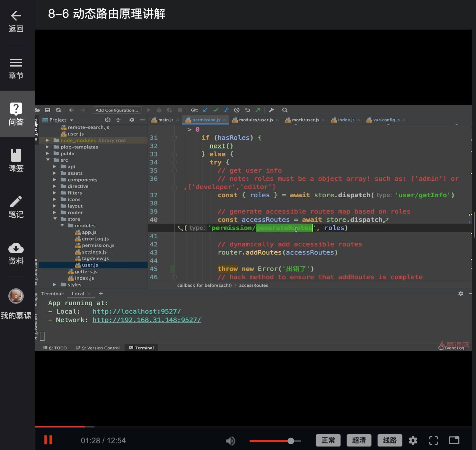This screenshot has height=450, width=476.
Task: Hide the Project panel with the minus icon
Action: click(x=143, y=120)
